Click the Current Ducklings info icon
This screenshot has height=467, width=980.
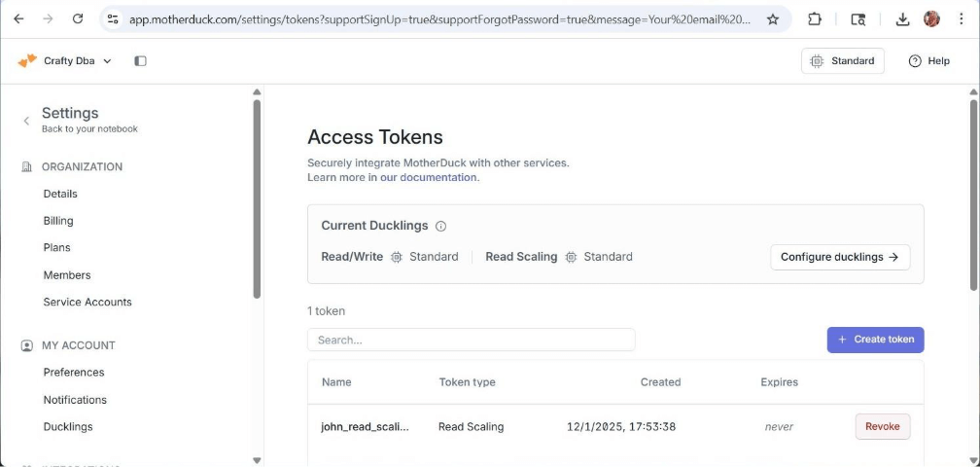point(440,226)
